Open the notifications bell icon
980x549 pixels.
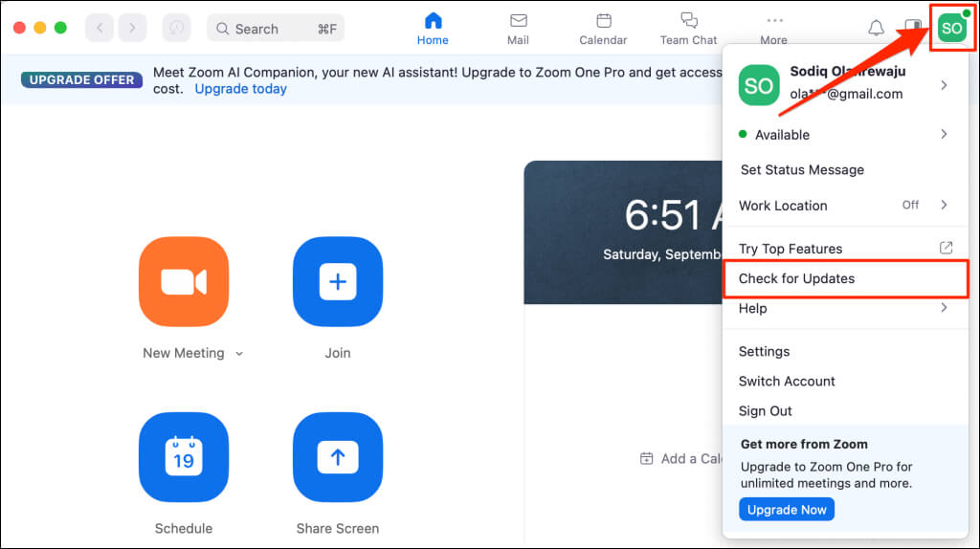[877, 28]
